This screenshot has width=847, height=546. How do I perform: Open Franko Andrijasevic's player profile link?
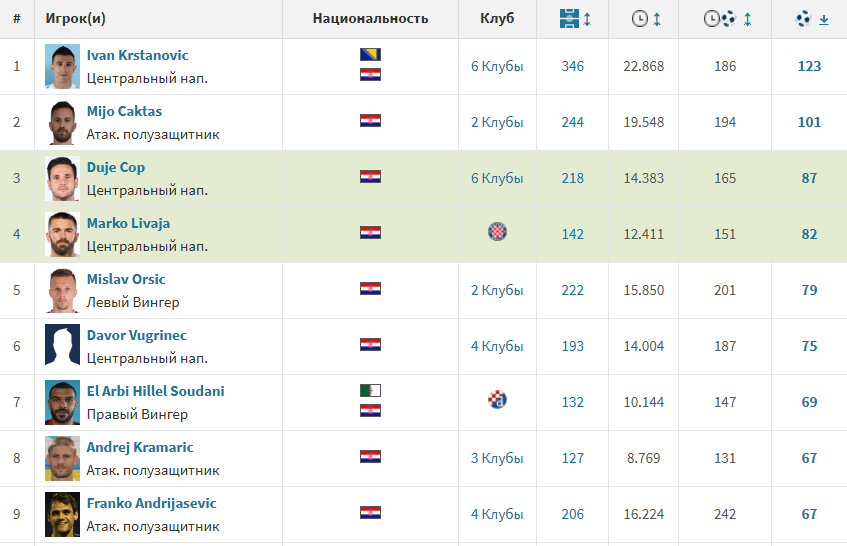click(x=151, y=503)
